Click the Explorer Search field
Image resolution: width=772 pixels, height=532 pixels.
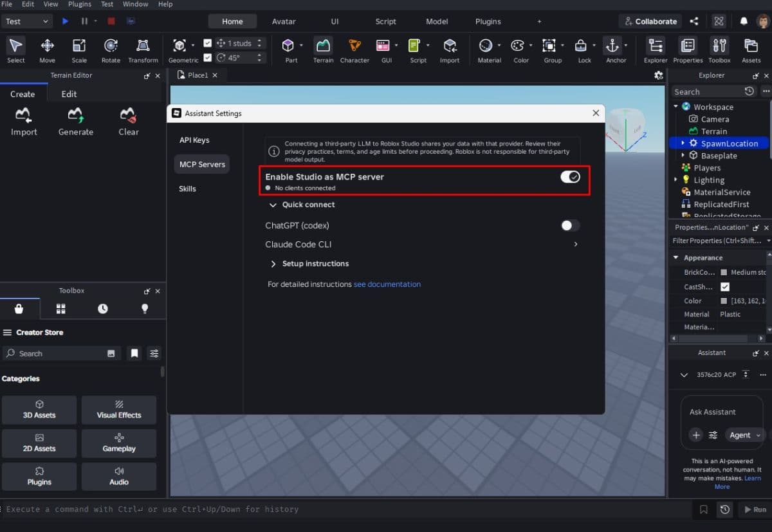tap(708, 92)
